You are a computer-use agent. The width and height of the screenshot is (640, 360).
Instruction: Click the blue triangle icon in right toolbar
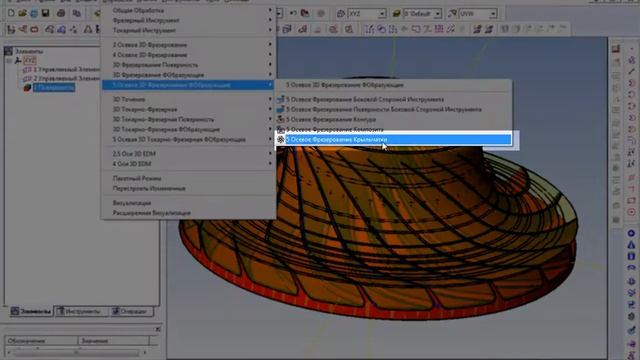(631, 245)
